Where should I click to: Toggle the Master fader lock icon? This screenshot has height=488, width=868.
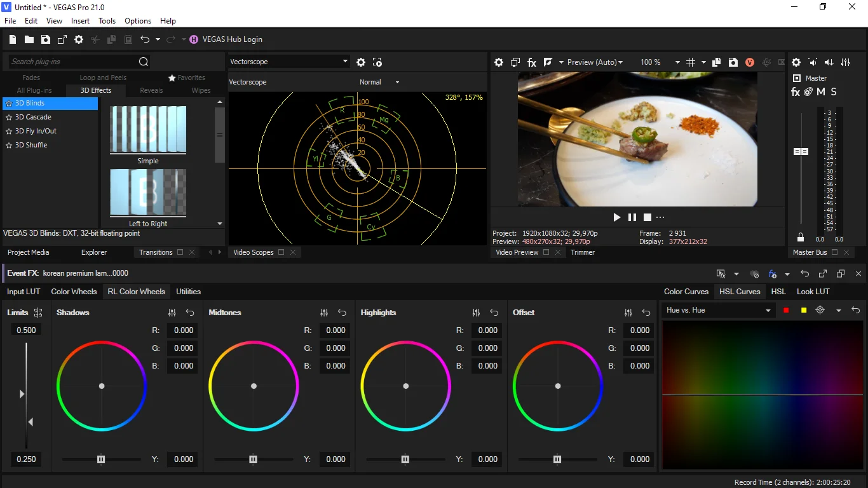tap(801, 238)
